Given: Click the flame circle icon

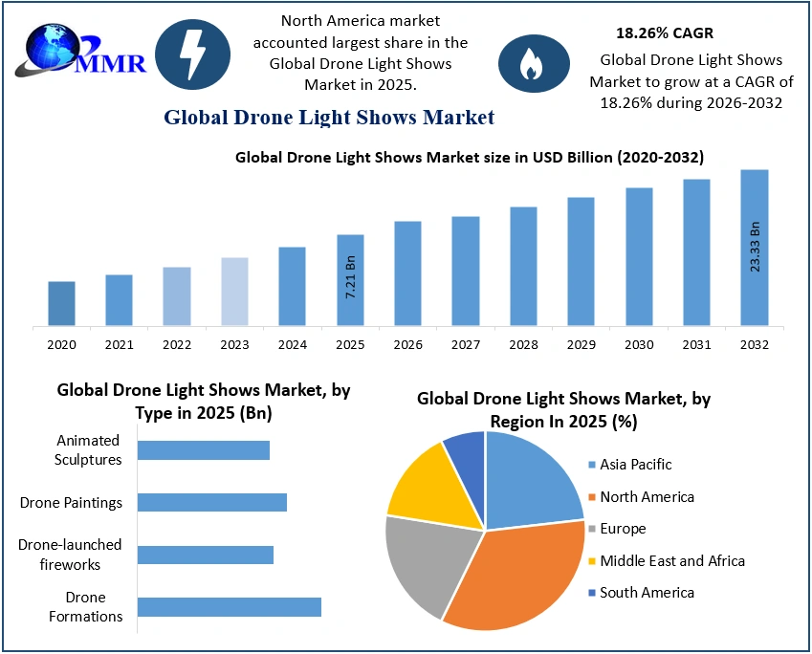Looking at the screenshot, I should tap(527, 63).
